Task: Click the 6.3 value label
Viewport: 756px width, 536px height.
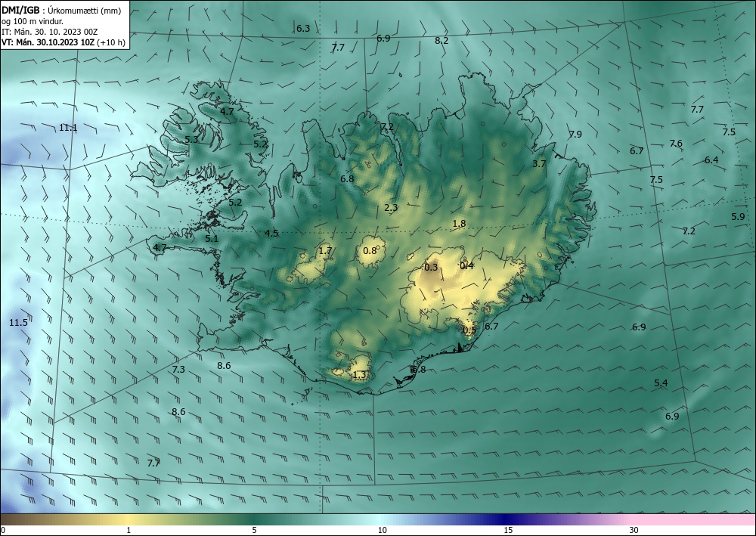Action: pyautogui.click(x=303, y=29)
